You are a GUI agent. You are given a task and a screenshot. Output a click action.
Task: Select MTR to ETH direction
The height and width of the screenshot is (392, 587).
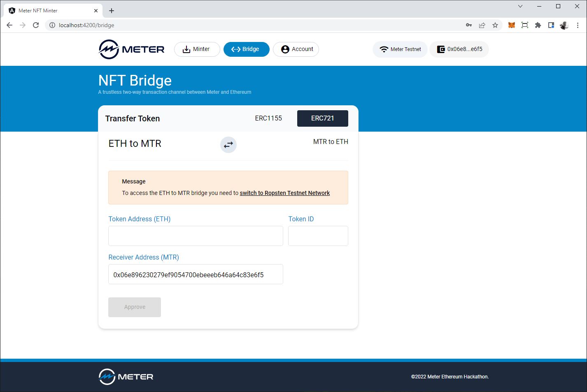click(x=331, y=141)
